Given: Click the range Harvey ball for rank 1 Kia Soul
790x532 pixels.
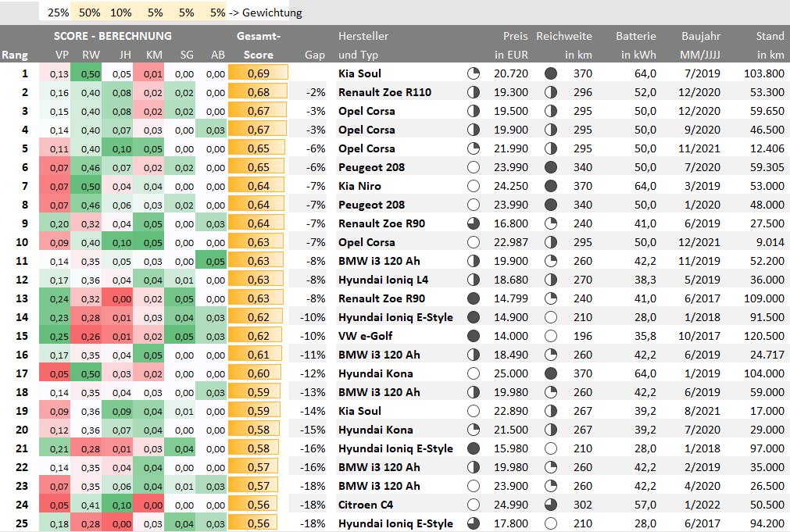Looking at the screenshot, I should pyautogui.click(x=551, y=73).
